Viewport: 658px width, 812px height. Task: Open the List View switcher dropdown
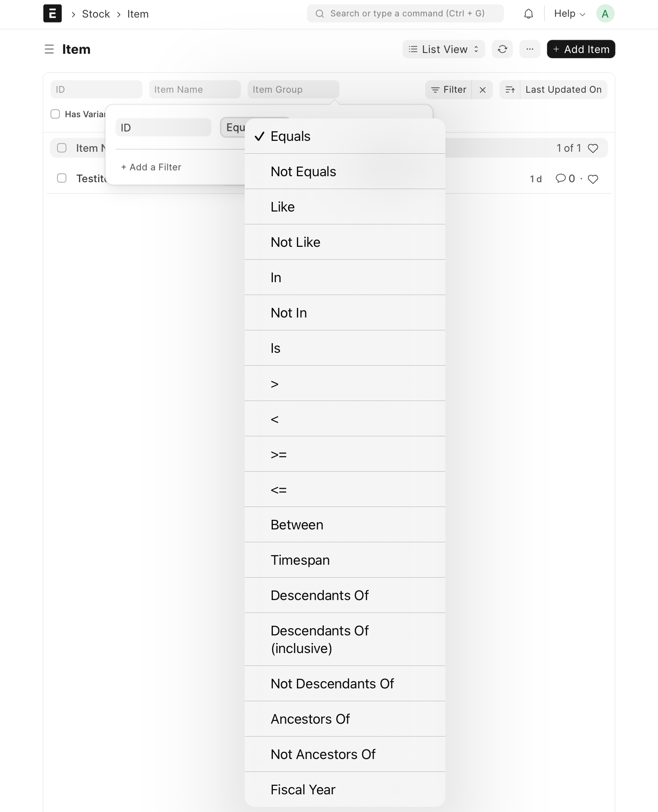pyautogui.click(x=443, y=49)
